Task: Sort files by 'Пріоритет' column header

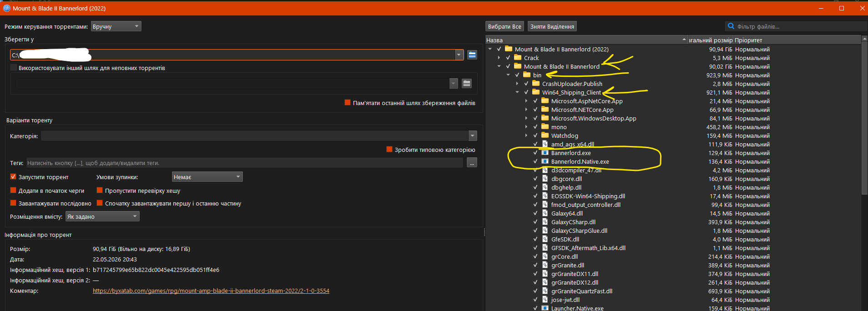Action: (x=797, y=40)
